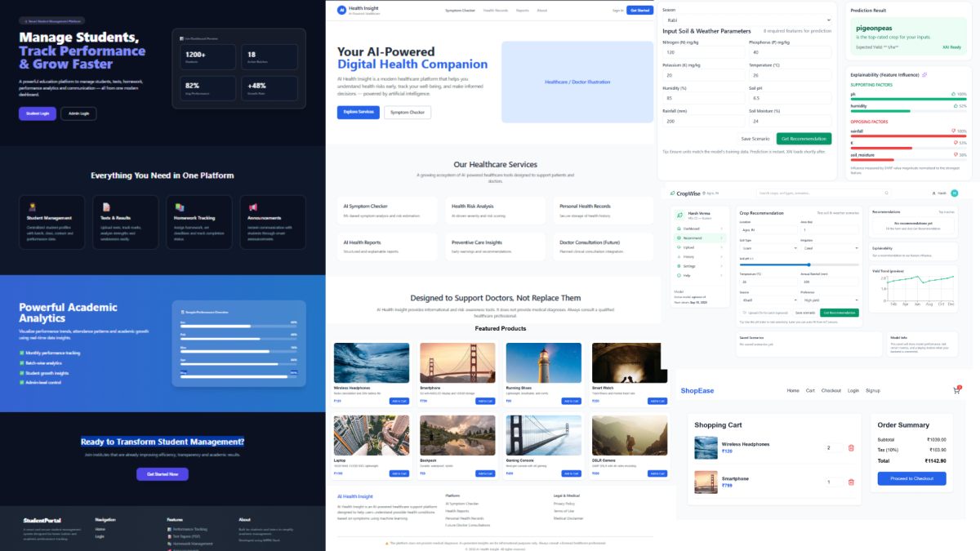This screenshot has height=551, width=980.
Task: Go to Checkout in ShopEase navigation
Action: 831,391
